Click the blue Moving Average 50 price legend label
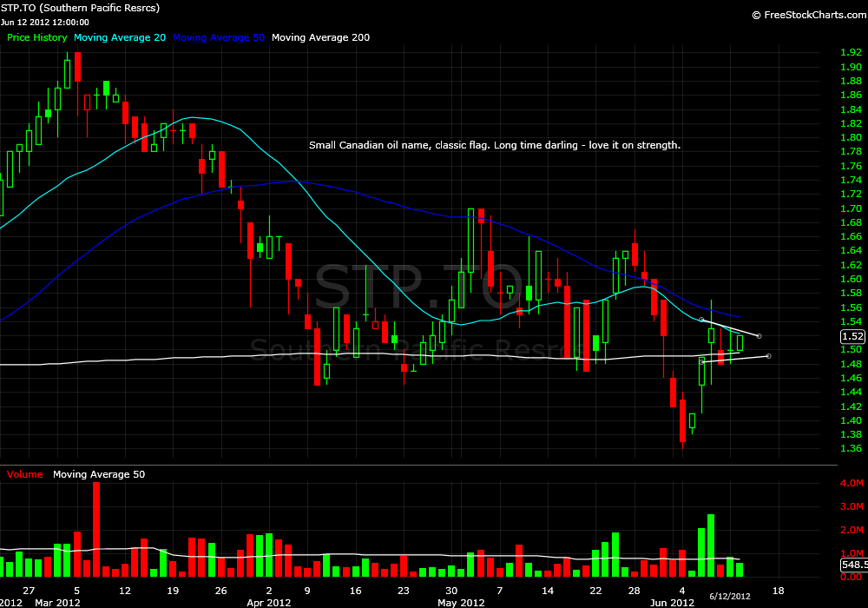This screenshot has height=608, width=868. point(219,37)
